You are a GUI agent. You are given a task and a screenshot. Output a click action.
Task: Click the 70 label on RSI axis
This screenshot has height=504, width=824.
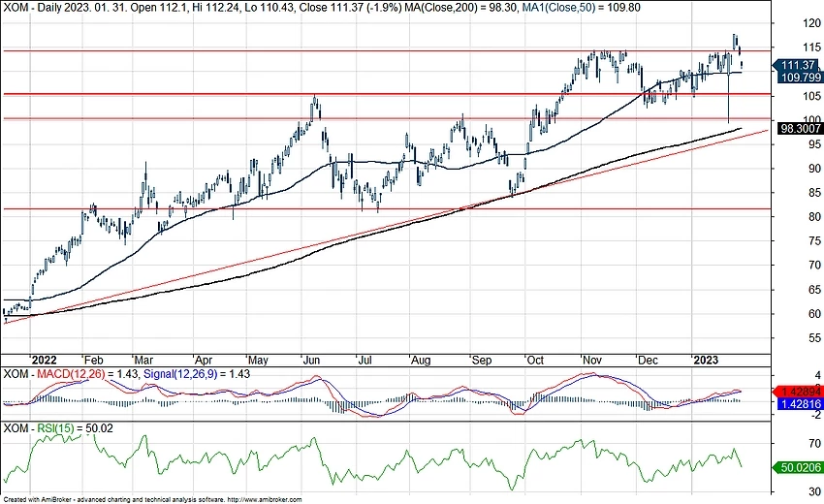[814, 444]
